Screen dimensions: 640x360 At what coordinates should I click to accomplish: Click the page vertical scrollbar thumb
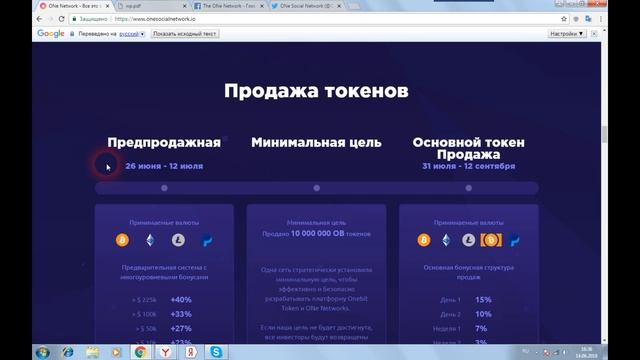pos(604,134)
